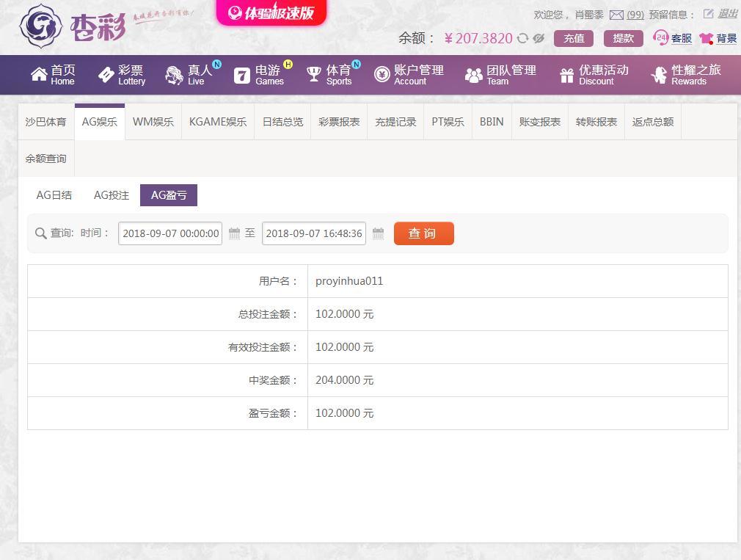Switch to the WM娱乐 tab
This screenshot has width=741, height=560.
point(153,122)
